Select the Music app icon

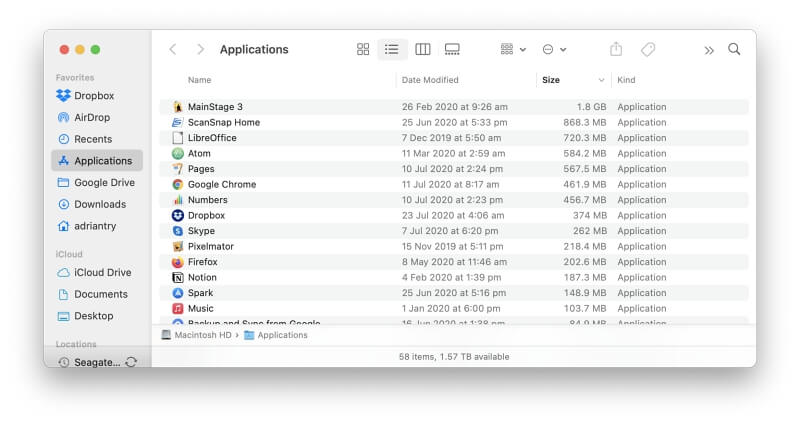coord(178,309)
